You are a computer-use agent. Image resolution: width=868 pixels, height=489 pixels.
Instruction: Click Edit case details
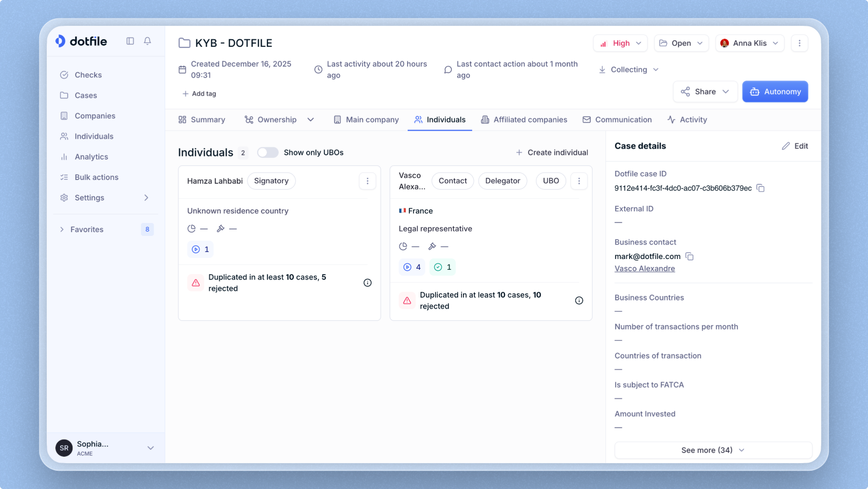(x=795, y=146)
